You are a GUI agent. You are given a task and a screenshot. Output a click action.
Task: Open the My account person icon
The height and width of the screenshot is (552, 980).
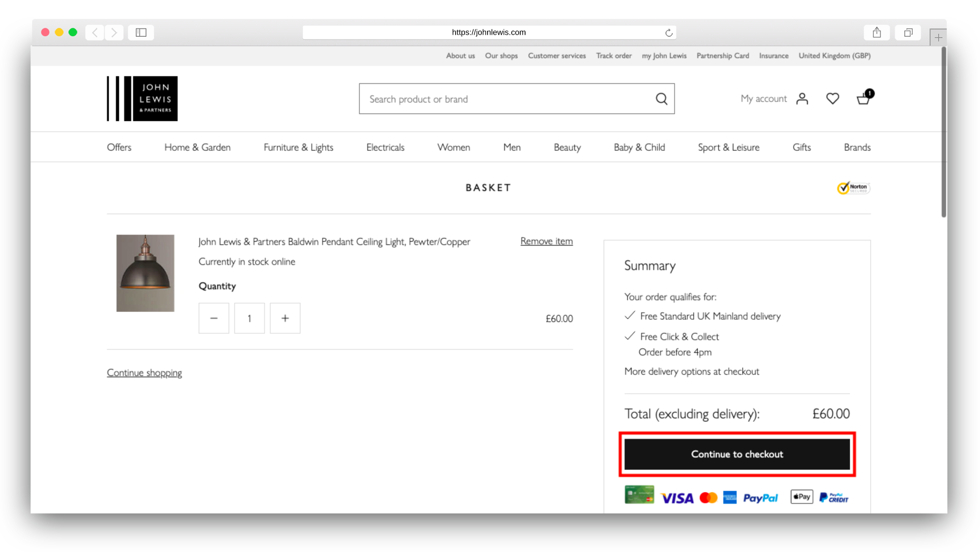pyautogui.click(x=802, y=99)
